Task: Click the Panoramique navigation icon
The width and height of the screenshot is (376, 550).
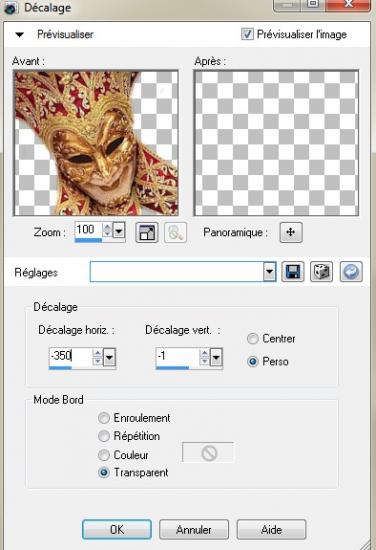Action: point(291,232)
